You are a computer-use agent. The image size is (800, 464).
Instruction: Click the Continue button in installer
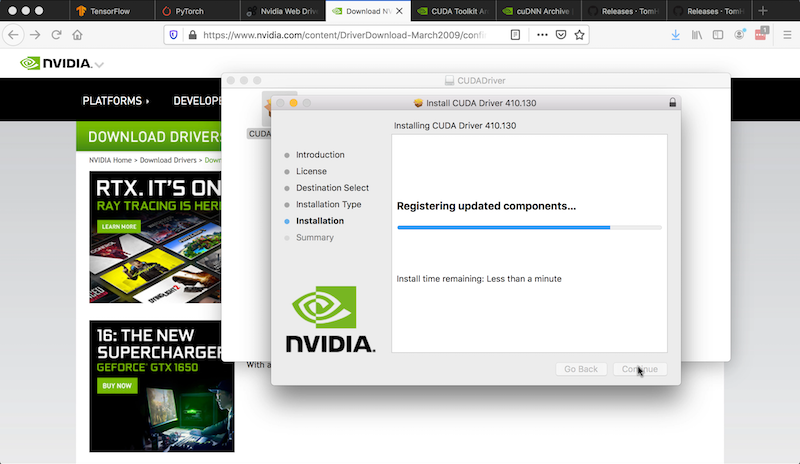pos(640,369)
